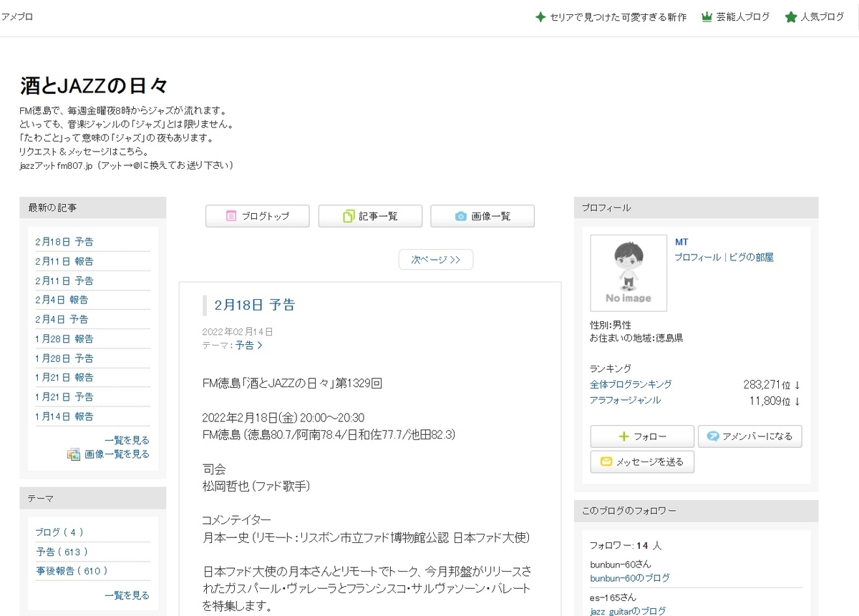This screenshot has width=859, height=616.
Task: Open recent post 2月11日 報告
Action: coord(64,261)
